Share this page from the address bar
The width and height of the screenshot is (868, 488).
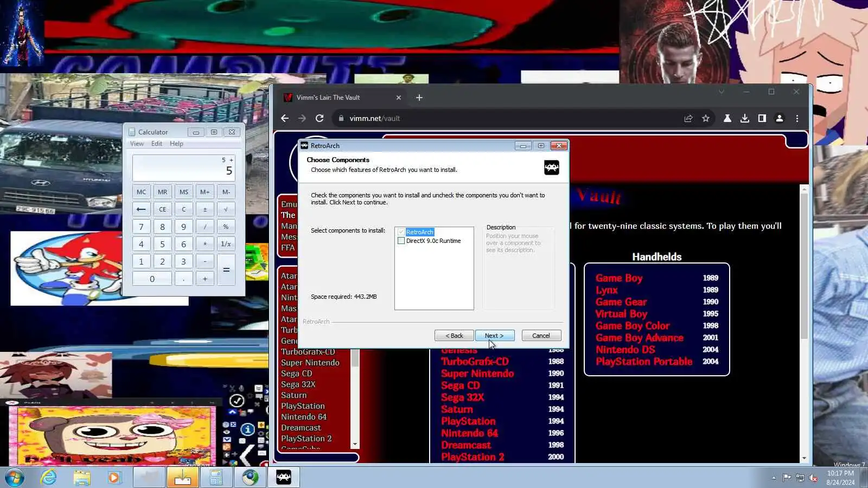tap(688, 118)
